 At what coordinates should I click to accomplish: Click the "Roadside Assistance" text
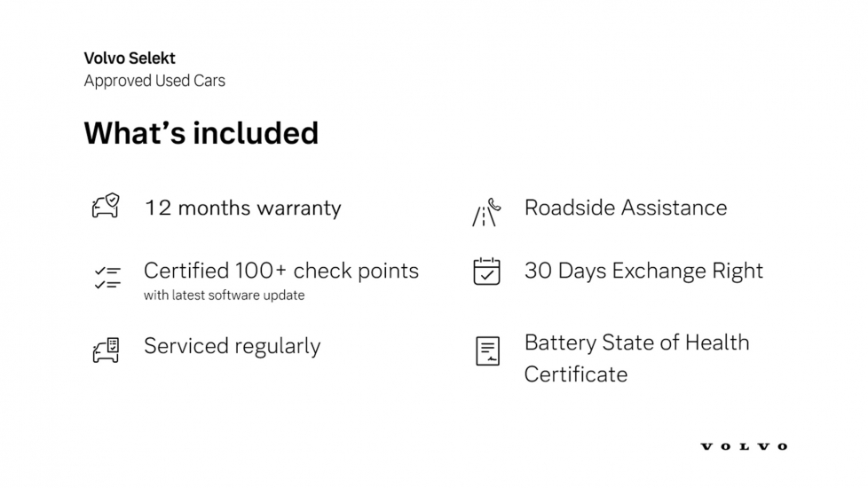click(x=625, y=208)
